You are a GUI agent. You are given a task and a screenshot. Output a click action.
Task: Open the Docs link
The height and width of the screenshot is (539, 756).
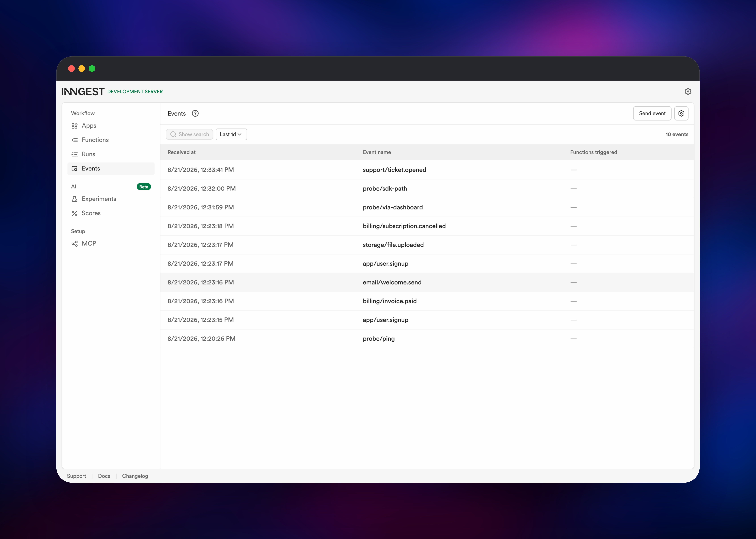pyautogui.click(x=104, y=476)
